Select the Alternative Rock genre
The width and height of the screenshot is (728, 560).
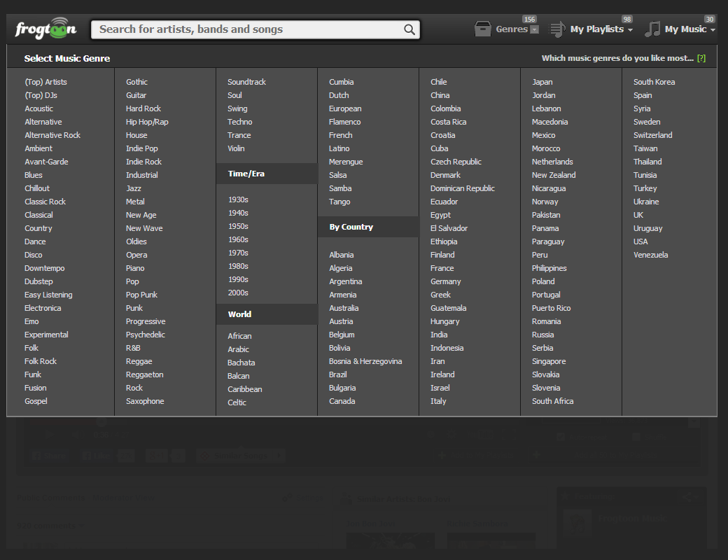coord(52,135)
